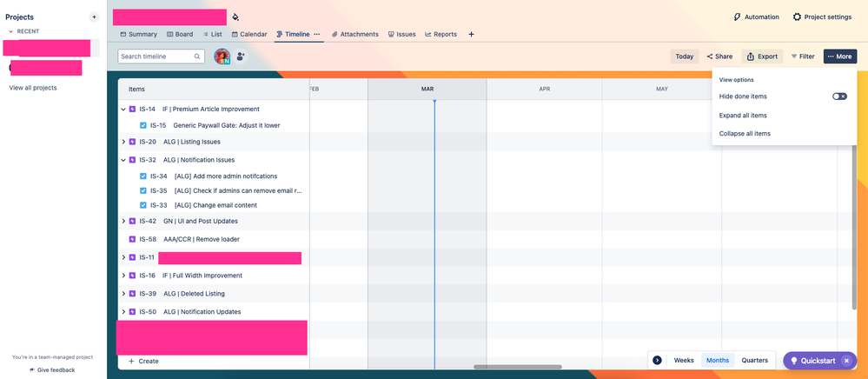Switch to the List tab

click(x=213, y=35)
